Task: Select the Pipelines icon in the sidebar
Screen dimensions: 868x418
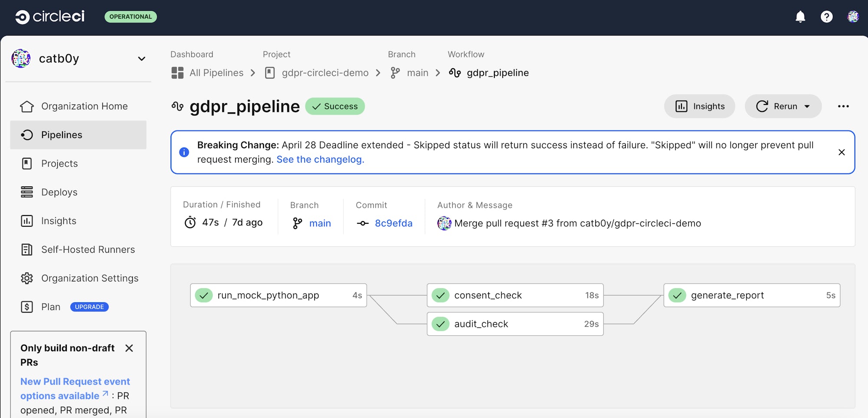Action: (27, 135)
